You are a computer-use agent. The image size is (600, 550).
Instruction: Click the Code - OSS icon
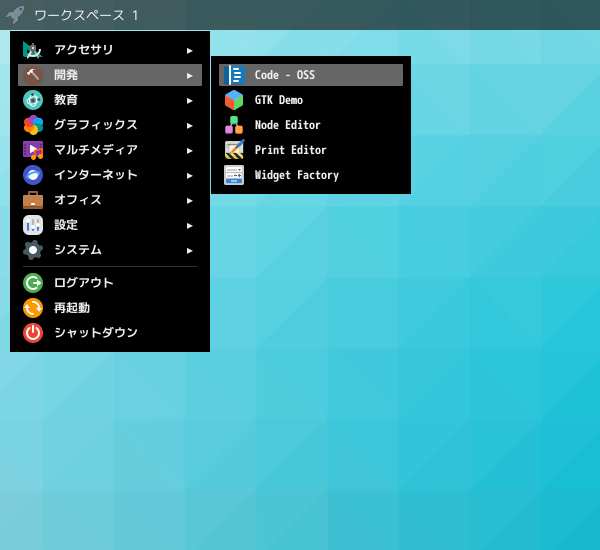click(x=234, y=75)
